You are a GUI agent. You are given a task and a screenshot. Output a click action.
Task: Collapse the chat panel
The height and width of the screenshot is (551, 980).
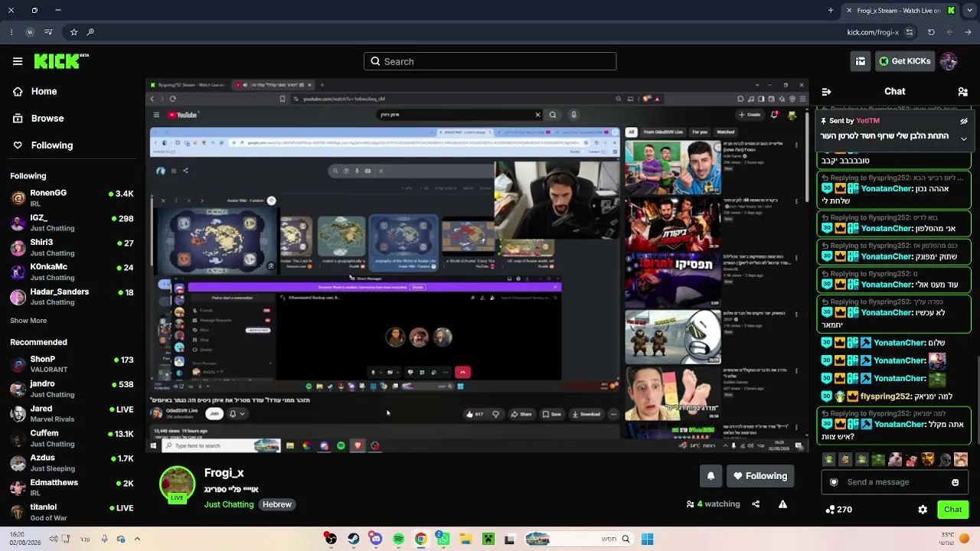coord(826,92)
